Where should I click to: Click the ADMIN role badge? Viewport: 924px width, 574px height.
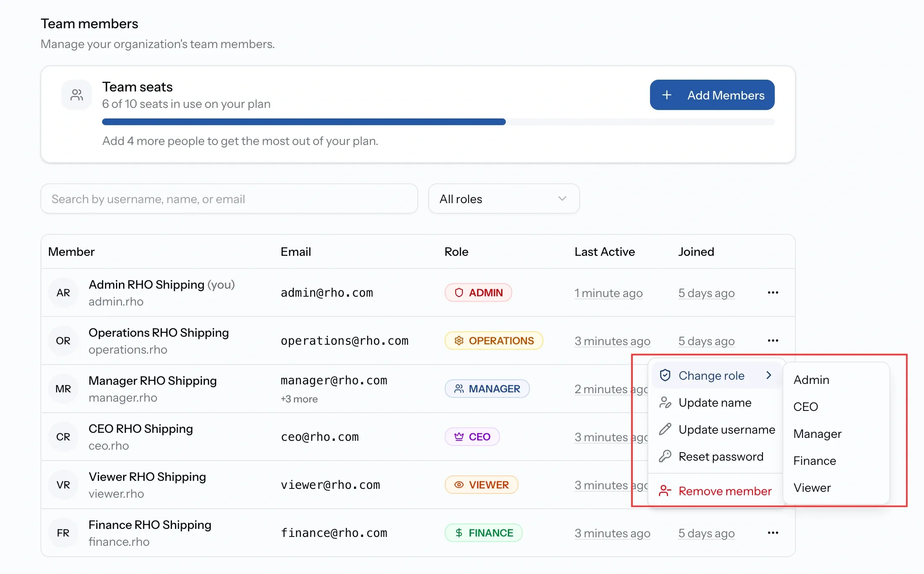point(478,292)
